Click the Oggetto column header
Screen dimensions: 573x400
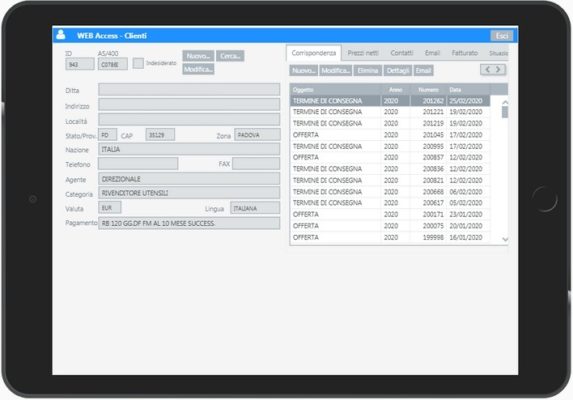[336, 89]
